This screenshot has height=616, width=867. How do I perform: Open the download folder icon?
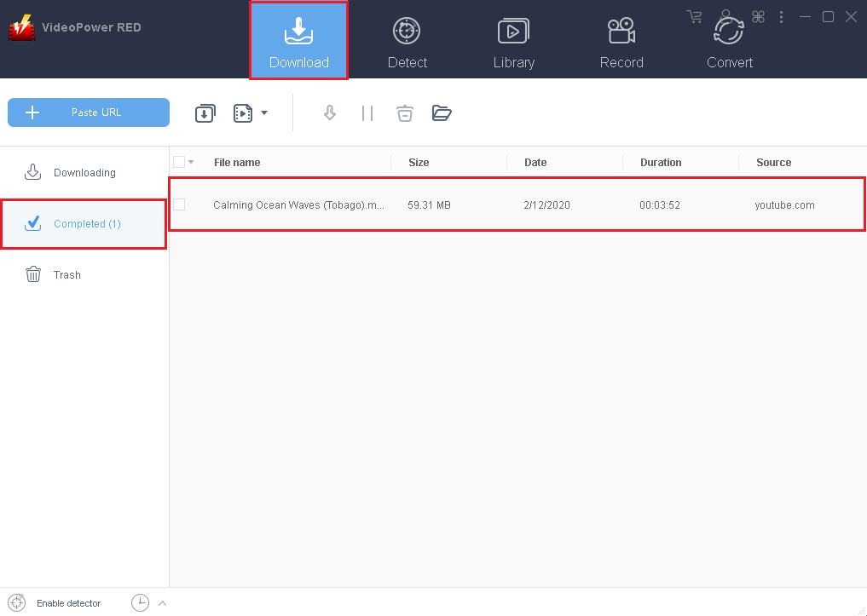coord(442,113)
